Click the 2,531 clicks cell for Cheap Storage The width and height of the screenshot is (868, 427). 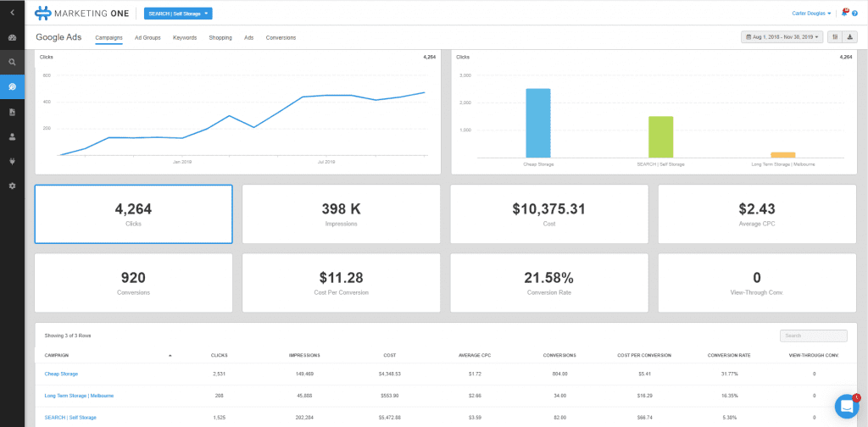(220, 374)
